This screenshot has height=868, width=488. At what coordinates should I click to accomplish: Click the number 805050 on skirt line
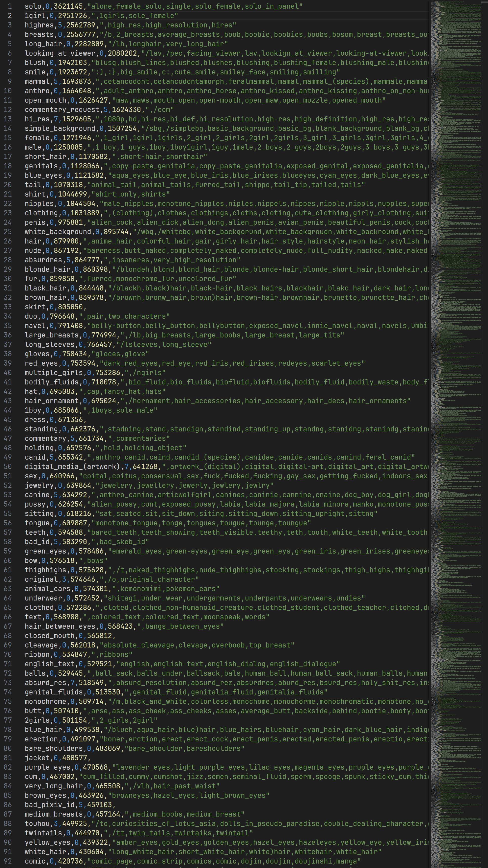click(x=70, y=307)
